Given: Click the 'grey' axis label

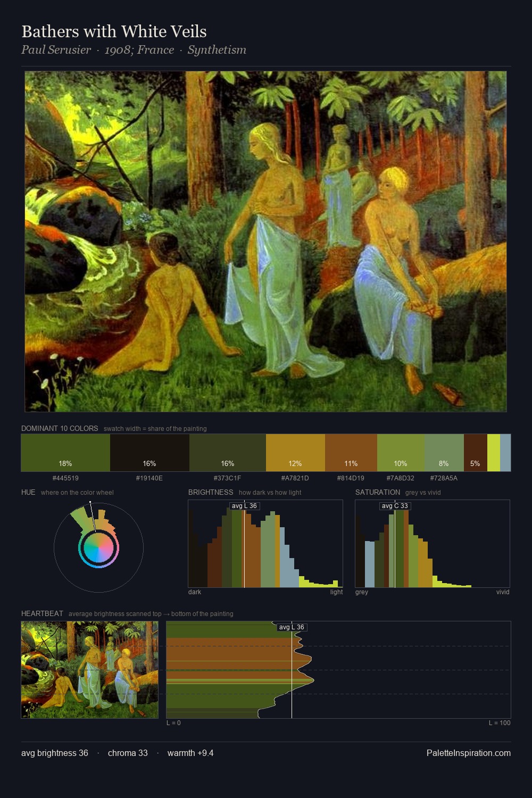Looking at the screenshot, I should coord(362,592).
